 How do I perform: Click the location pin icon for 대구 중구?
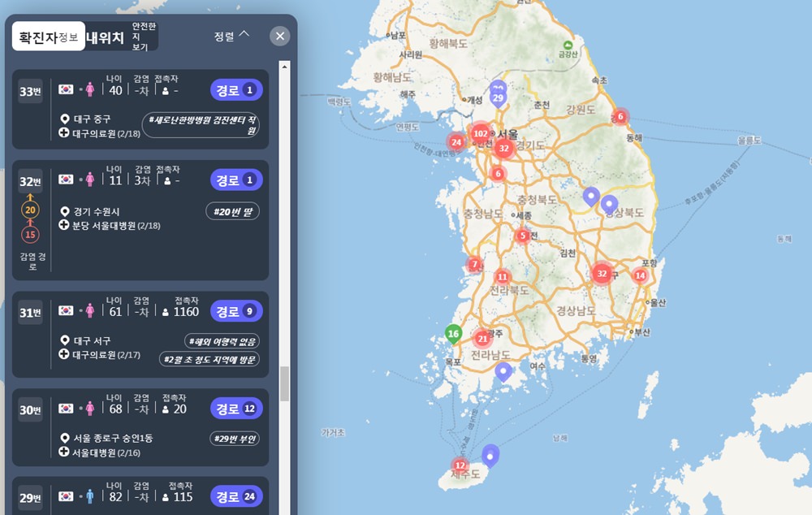click(x=65, y=119)
